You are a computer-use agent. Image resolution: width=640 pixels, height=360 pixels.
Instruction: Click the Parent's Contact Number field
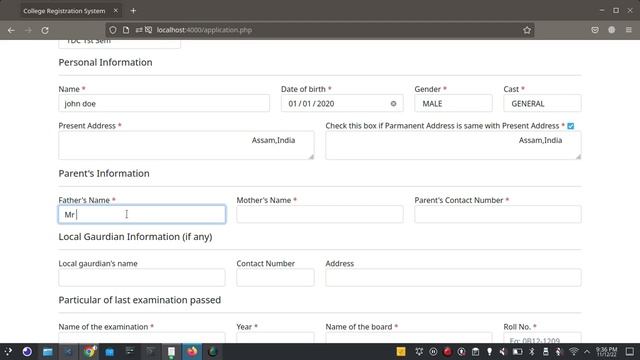[498, 214]
